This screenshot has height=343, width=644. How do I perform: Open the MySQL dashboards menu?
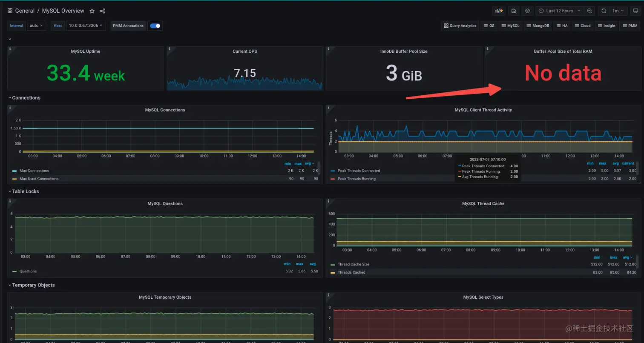tap(510, 26)
